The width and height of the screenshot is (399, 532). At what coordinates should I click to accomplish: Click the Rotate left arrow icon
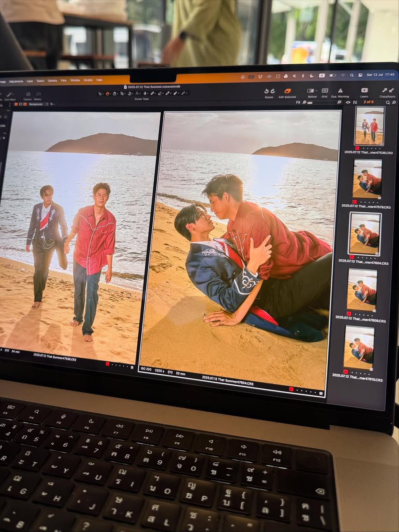(267, 91)
